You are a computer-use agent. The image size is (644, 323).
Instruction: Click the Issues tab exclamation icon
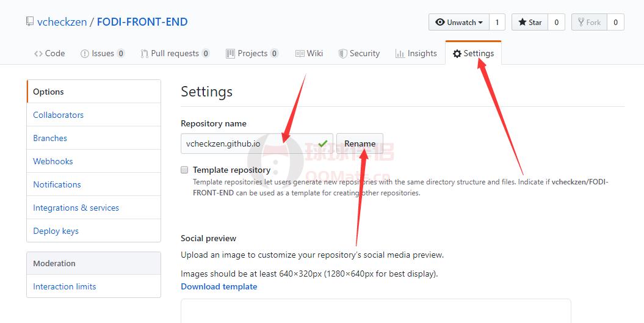85,54
